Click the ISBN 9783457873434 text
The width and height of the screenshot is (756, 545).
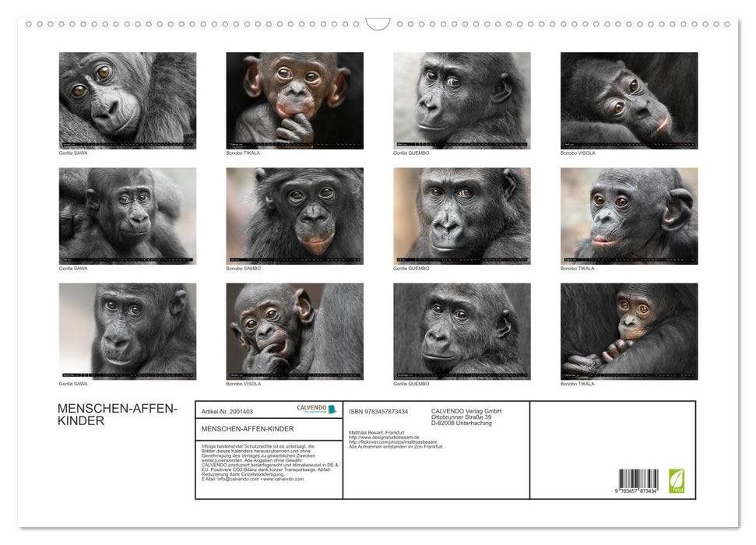click(x=378, y=411)
